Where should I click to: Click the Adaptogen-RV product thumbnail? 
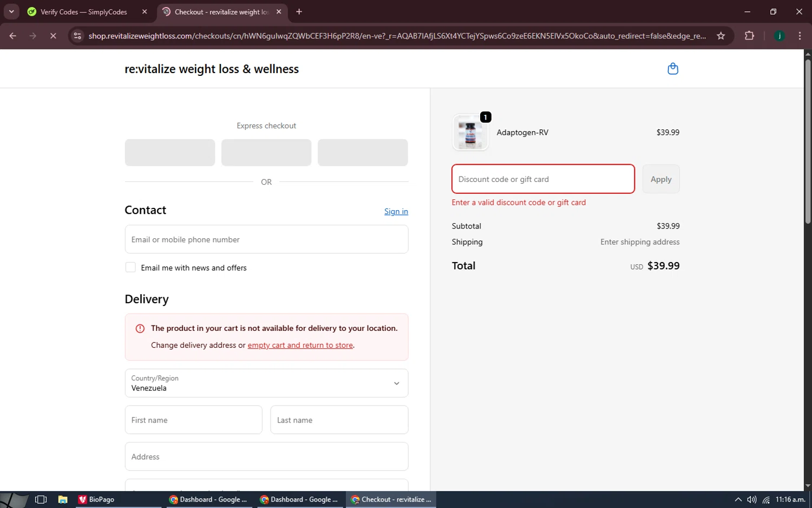pos(470,133)
